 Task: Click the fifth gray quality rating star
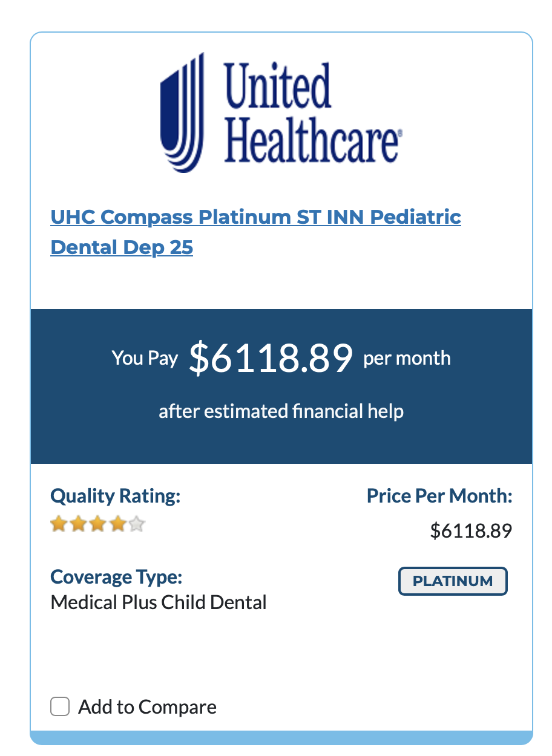point(137,523)
